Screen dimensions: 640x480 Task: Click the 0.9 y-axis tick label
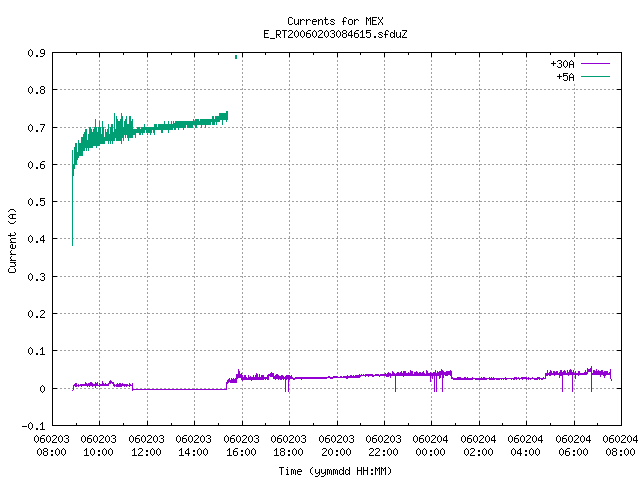point(36,53)
